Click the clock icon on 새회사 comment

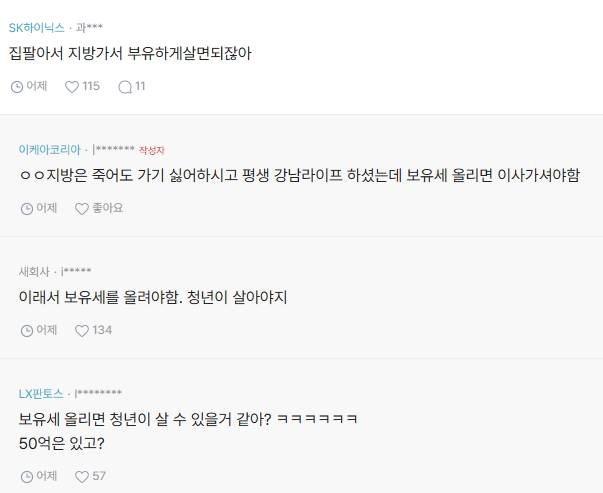[x=27, y=330]
